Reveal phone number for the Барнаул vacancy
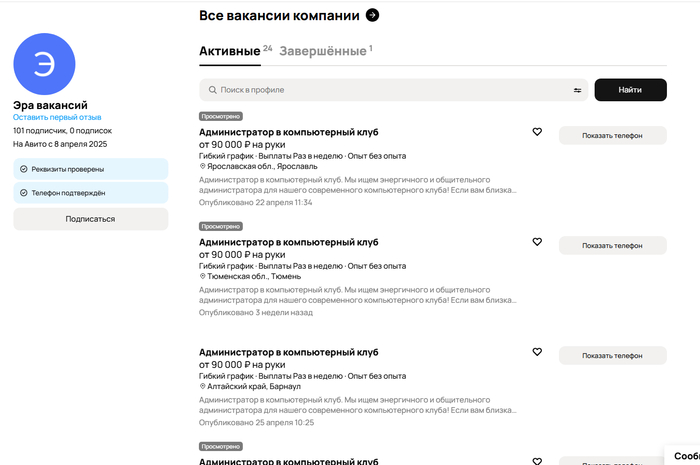Image resolution: width=700 pixels, height=465 pixels. (x=612, y=355)
